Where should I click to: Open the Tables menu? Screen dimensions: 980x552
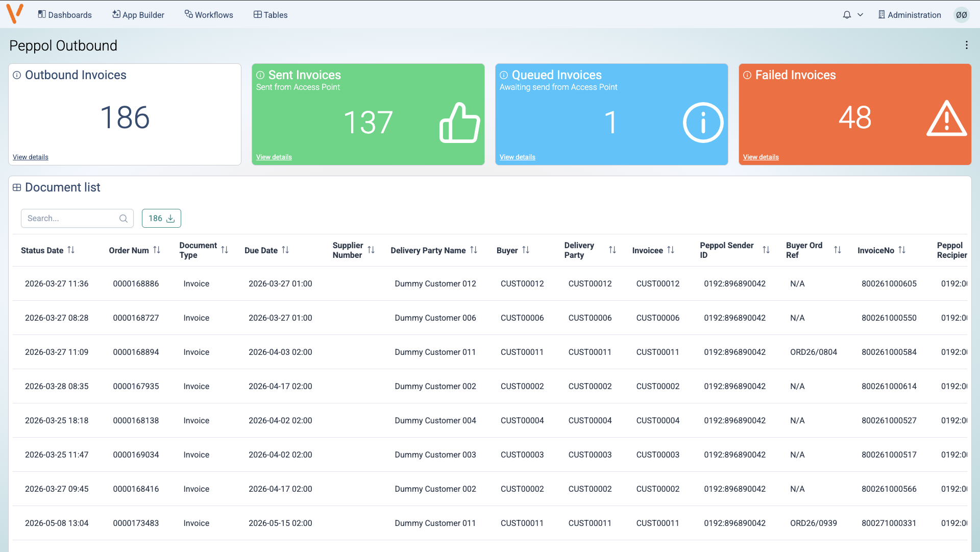coord(271,15)
